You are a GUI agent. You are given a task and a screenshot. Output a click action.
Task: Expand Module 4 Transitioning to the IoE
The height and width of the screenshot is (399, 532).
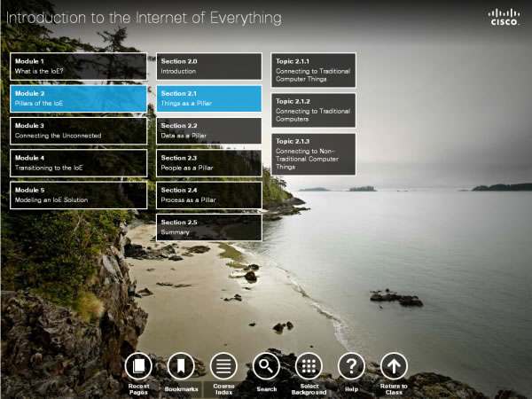[79, 162]
